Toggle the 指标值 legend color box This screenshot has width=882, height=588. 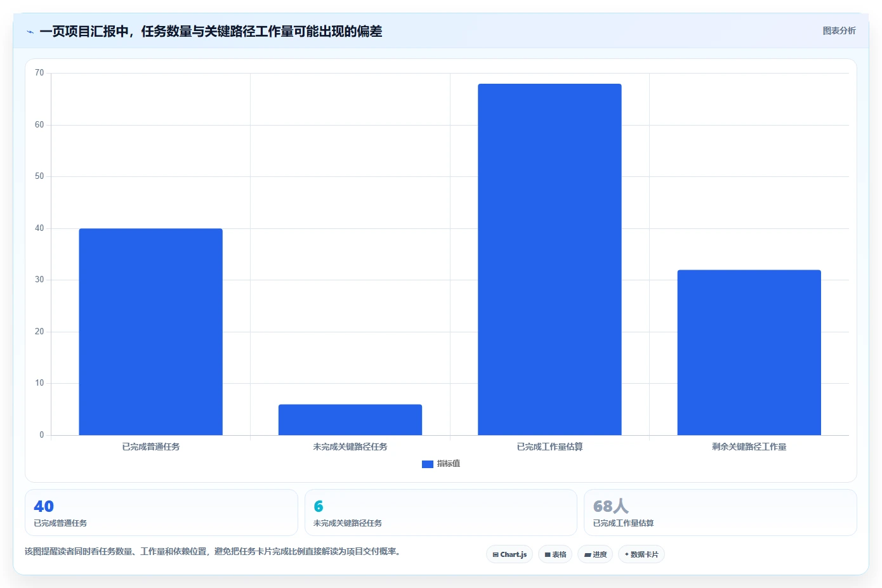[427, 464]
